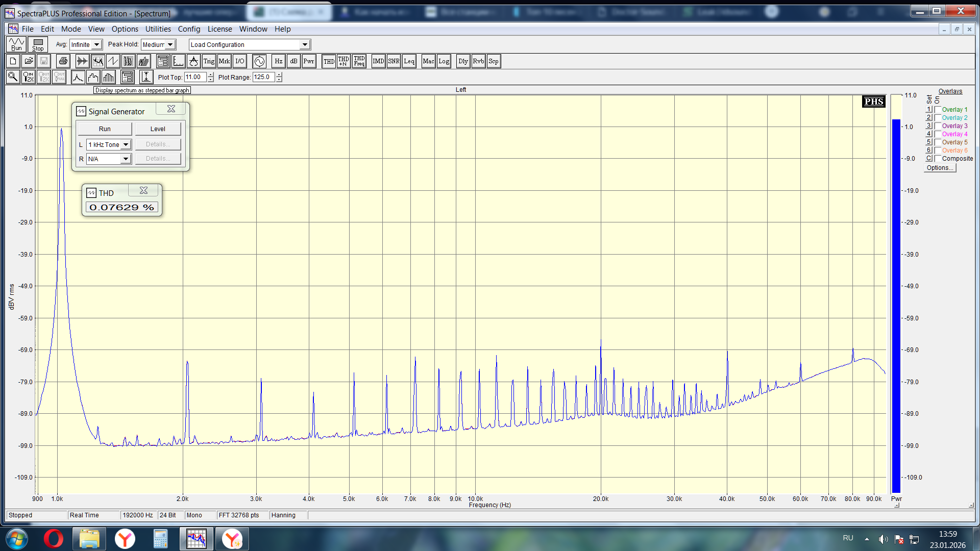Open the Load Configuration dropdown

tap(305, 45)
